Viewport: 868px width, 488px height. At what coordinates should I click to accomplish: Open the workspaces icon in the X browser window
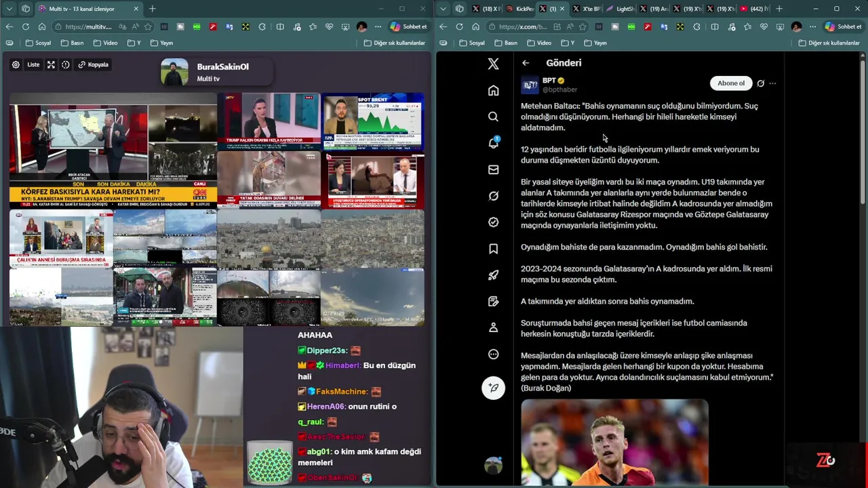(459, 9)
